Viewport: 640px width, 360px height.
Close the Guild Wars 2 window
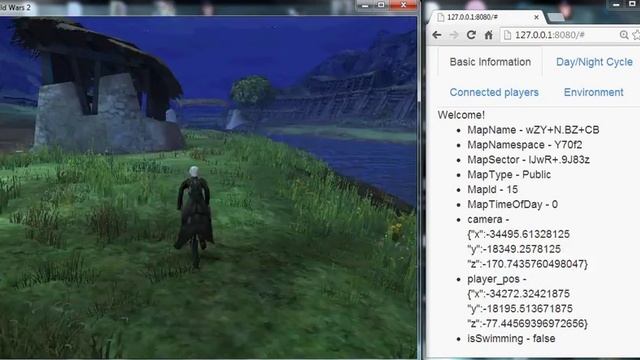pos(403,5)
